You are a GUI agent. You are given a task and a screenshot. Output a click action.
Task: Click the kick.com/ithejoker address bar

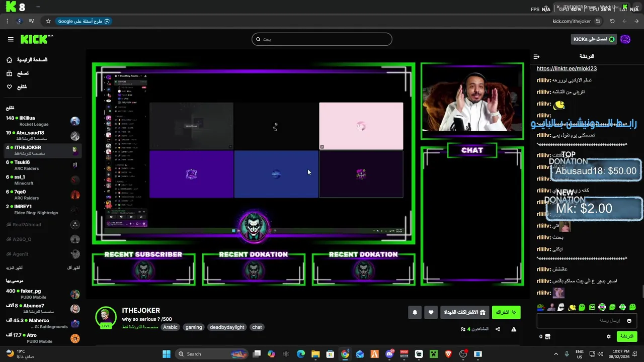[571, 21]
